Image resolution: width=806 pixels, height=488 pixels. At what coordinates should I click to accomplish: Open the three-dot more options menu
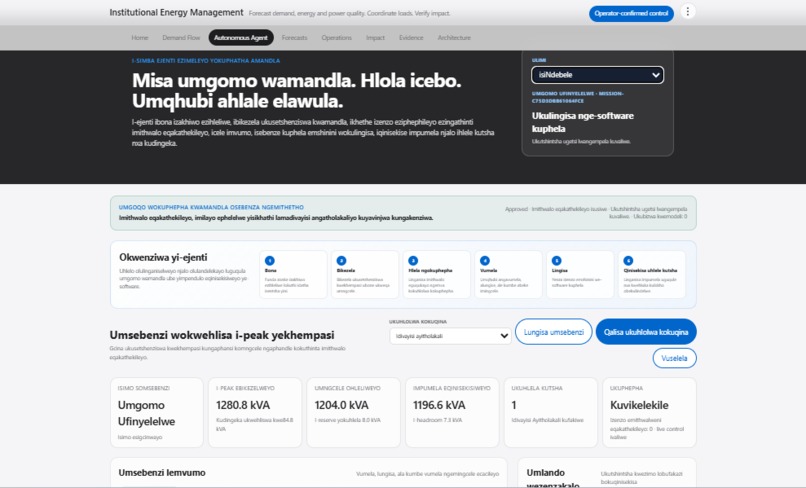[687, 11]
